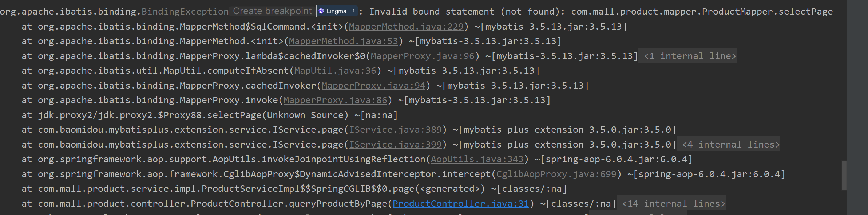Jump to MapperMethod.java:53

pos(343,41)
